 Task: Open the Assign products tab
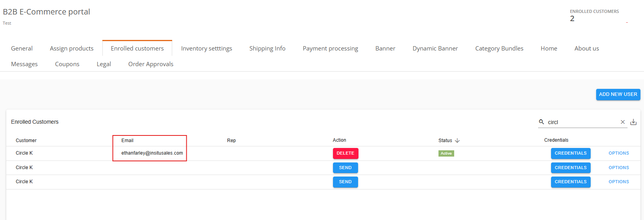[x=72, y=49]
